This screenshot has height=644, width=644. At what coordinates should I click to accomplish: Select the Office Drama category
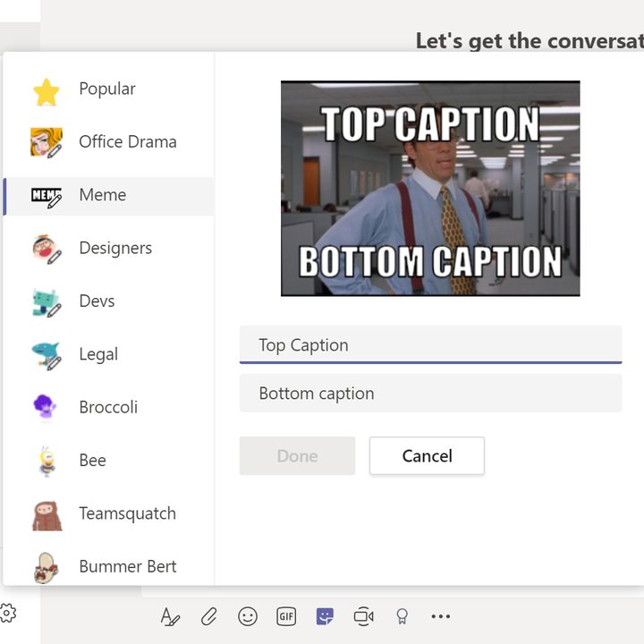click(x=108, y=142)
